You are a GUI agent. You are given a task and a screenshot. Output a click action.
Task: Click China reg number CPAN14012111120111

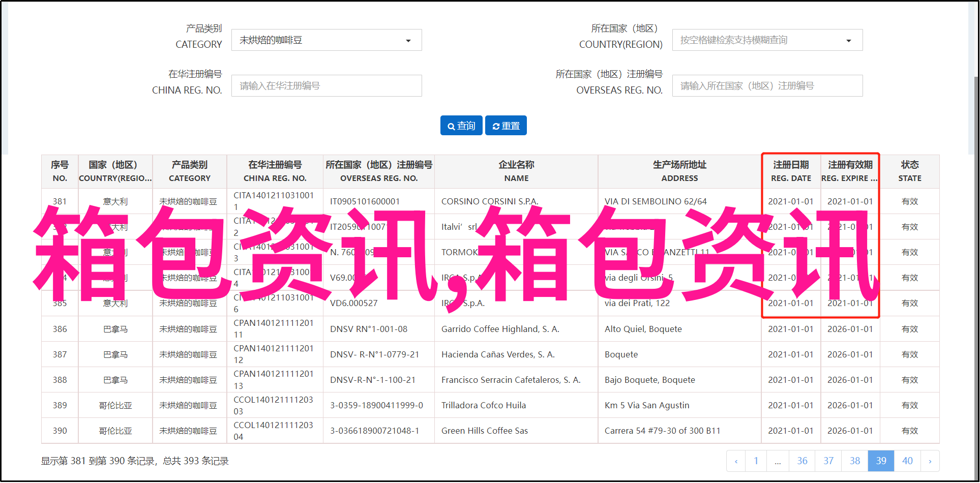click(x=274, y=329)
